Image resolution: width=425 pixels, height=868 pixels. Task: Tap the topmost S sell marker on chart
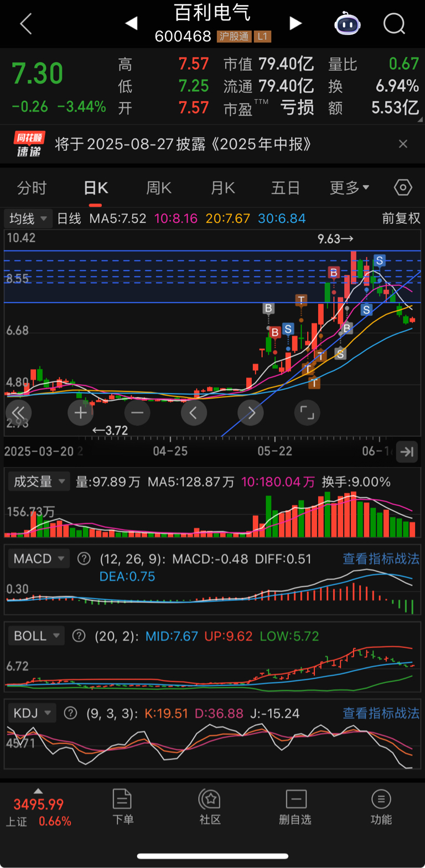379,260
